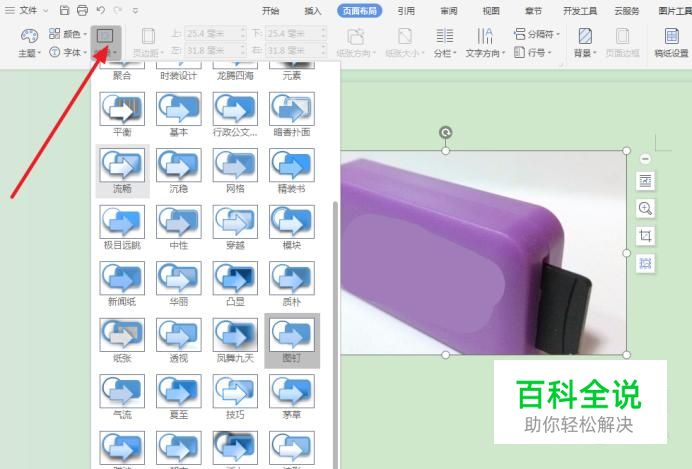Apply the 穿越 effect
692x469 pixels.
(x=235, y=227)
